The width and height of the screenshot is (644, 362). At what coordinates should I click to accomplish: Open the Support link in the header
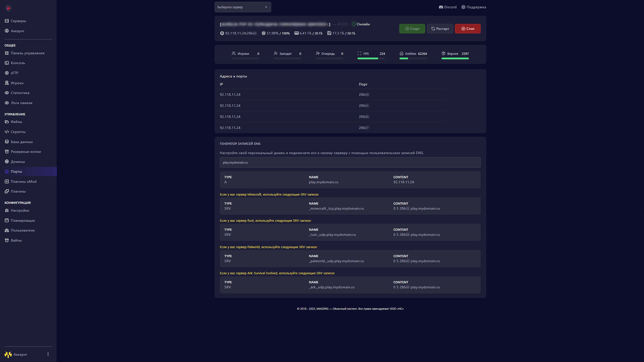click(x=473, y=7)
